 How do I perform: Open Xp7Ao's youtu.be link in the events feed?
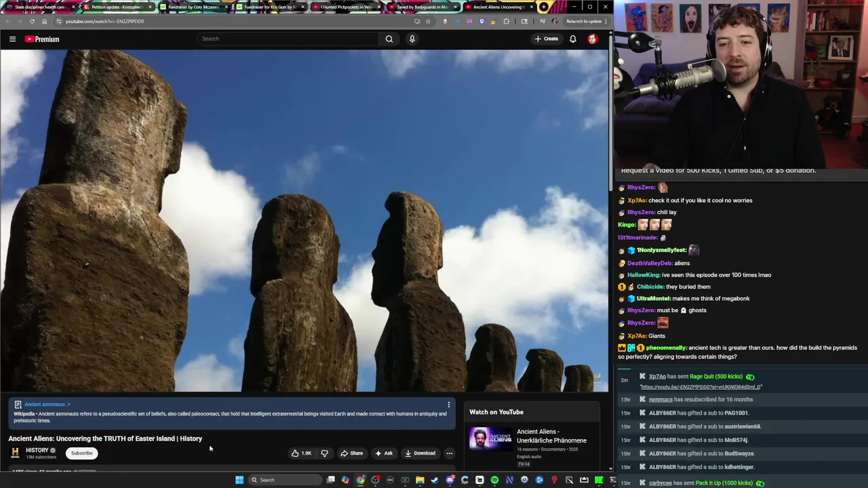tap(701, 387)
